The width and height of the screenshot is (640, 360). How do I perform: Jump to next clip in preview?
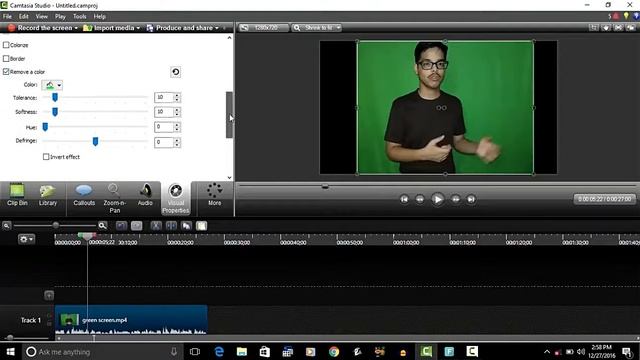[471, 199]
